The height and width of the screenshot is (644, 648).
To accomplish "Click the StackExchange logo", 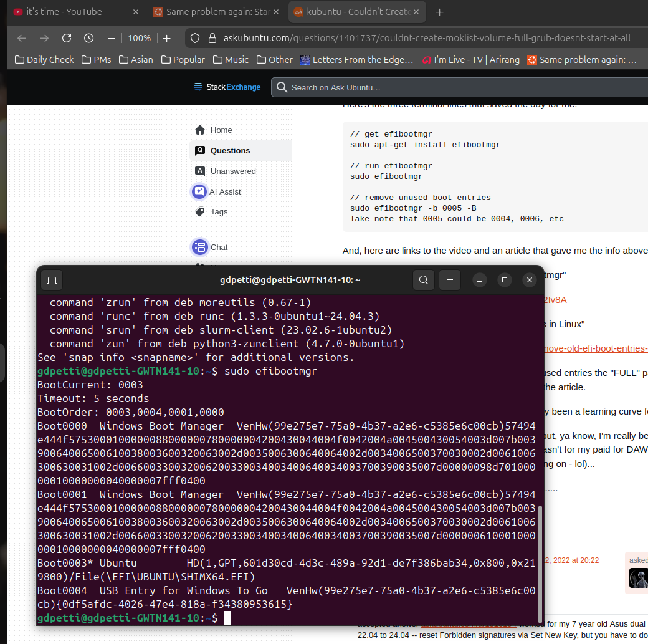I will (x=227, y=87).
